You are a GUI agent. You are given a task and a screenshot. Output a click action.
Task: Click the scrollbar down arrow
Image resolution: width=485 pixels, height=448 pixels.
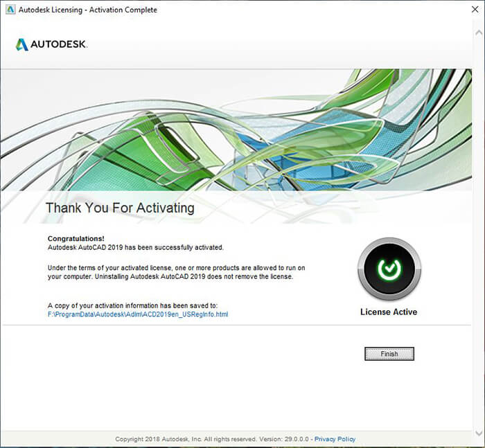coord(479,433)
